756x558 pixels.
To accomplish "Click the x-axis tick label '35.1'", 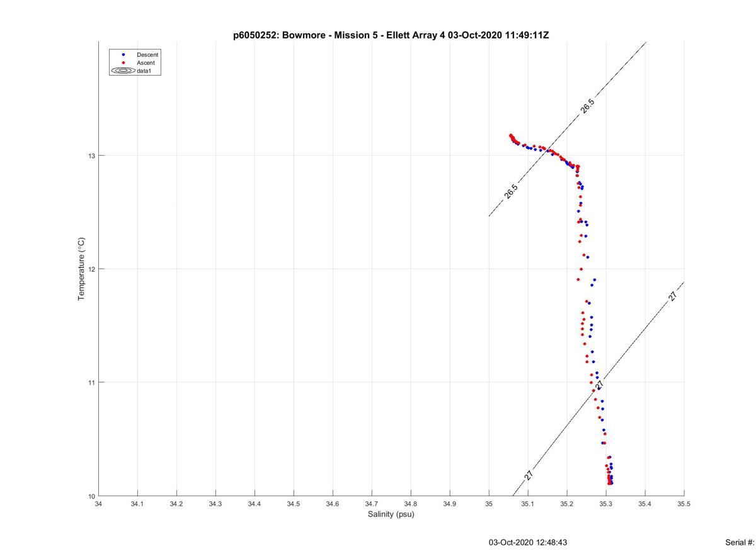I will pos(528,504).
